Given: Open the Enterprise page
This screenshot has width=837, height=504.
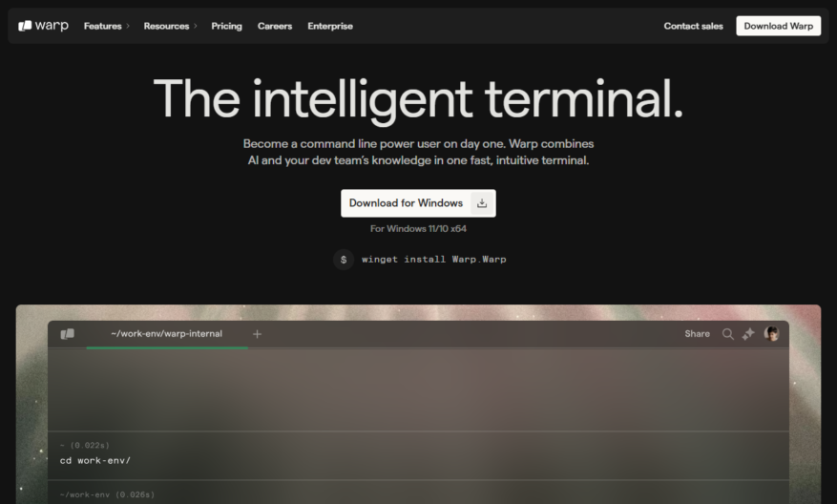Looking at the screenshot, I should [330, 26].
